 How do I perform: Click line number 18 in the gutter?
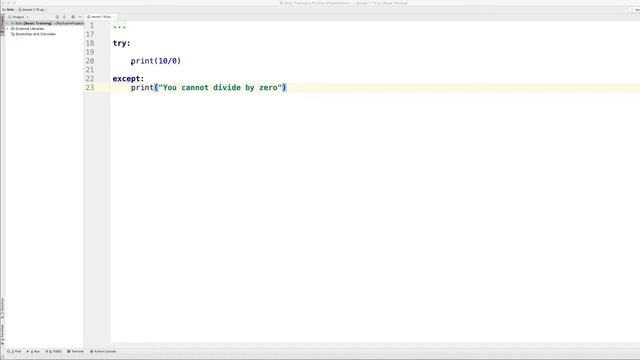click(x=90, y=43)
